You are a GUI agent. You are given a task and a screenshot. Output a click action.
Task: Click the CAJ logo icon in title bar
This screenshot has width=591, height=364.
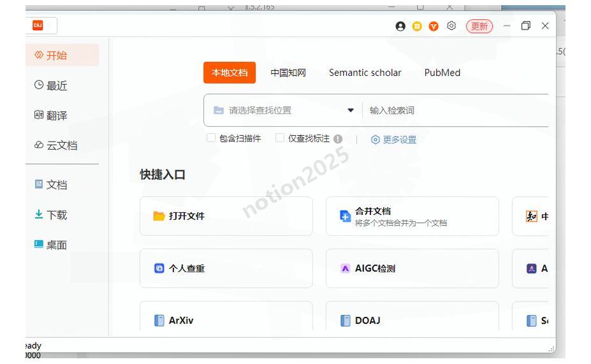click(x=38, y=25)
